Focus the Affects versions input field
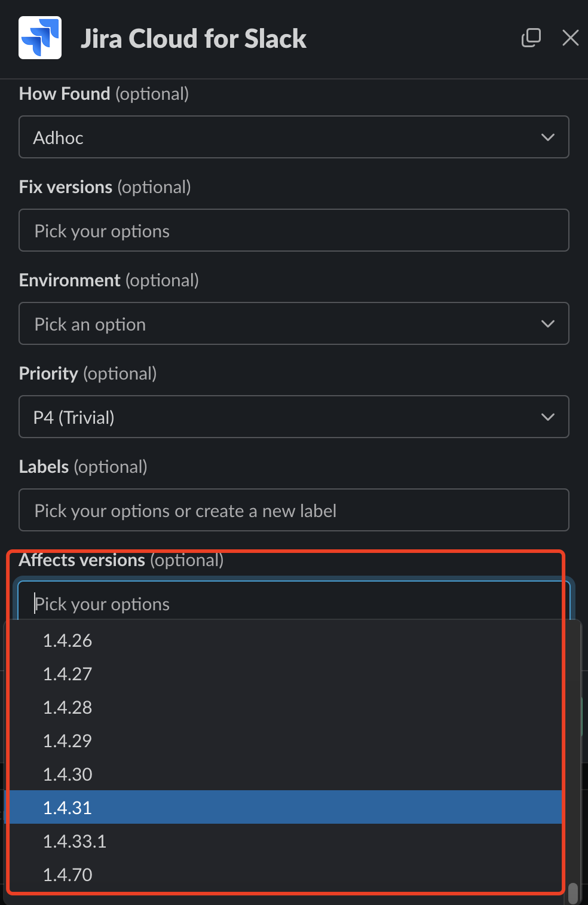 [294, 603]
